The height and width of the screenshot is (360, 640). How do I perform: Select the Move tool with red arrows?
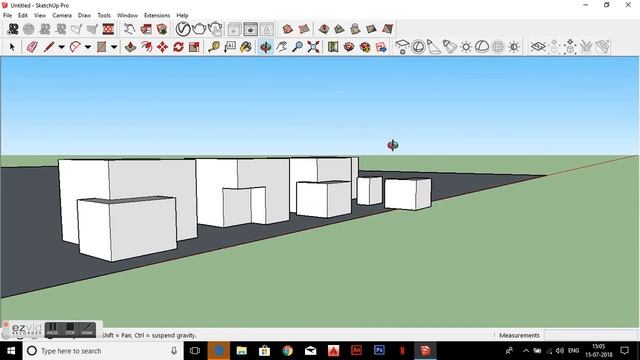coord(162,47)
